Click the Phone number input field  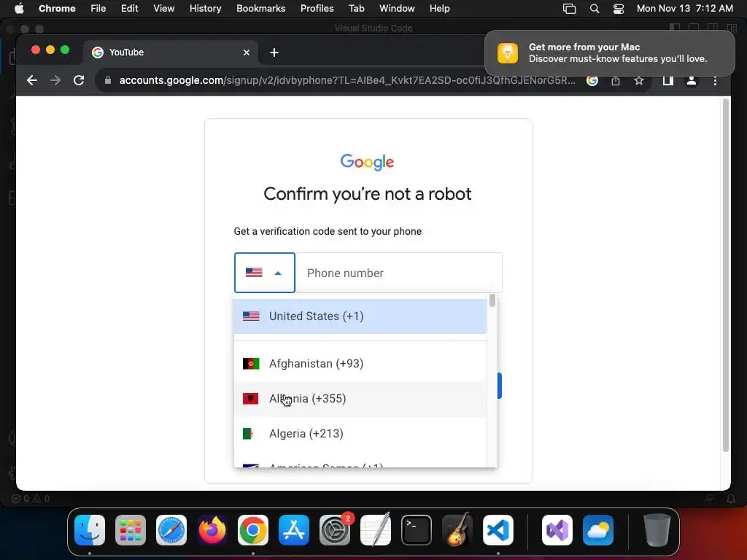coord(399,273)
